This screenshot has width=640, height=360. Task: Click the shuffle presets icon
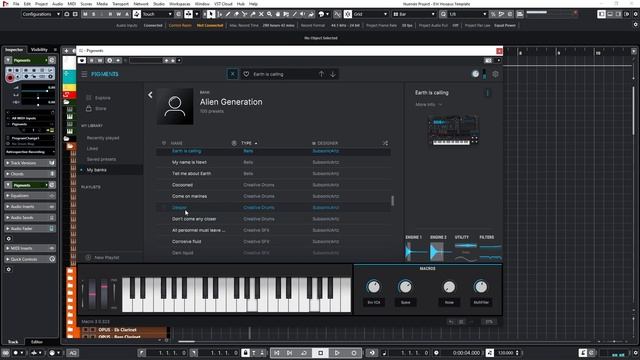pos(385,143)
